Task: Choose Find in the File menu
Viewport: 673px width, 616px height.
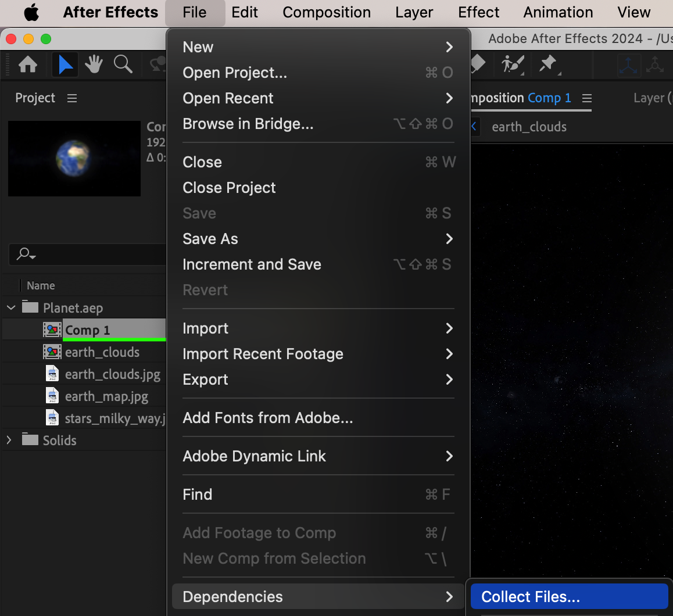Action: [x=318, y=495]
